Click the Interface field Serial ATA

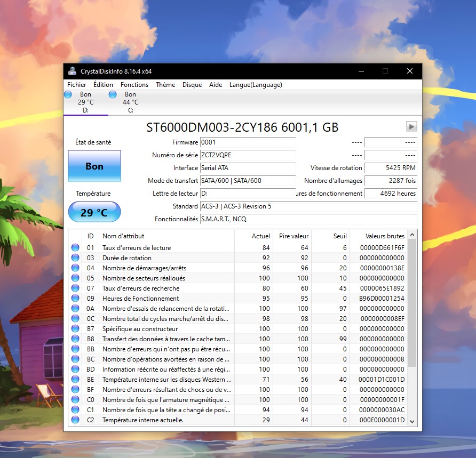pyautogui.click(x=248, y=168)
